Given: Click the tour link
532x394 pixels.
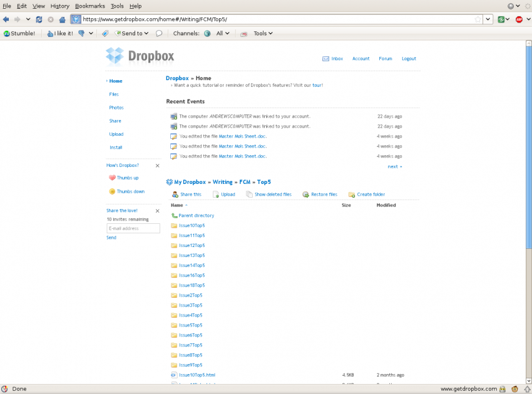Looking at the screenshot, I should pos(317,85).
